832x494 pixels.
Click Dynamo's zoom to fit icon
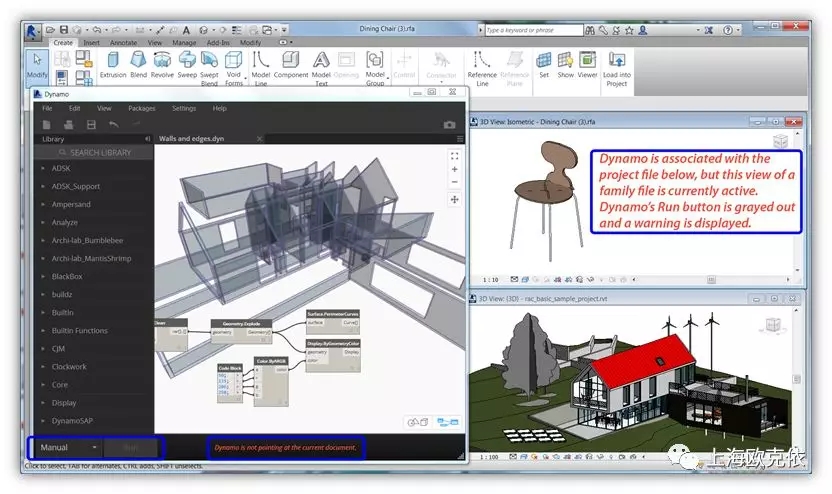pyautogui.click(x=455, y=156)
